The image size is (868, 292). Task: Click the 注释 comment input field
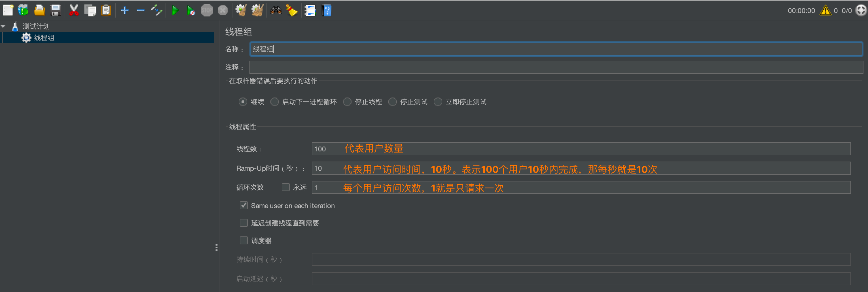(x=556, y=67)
